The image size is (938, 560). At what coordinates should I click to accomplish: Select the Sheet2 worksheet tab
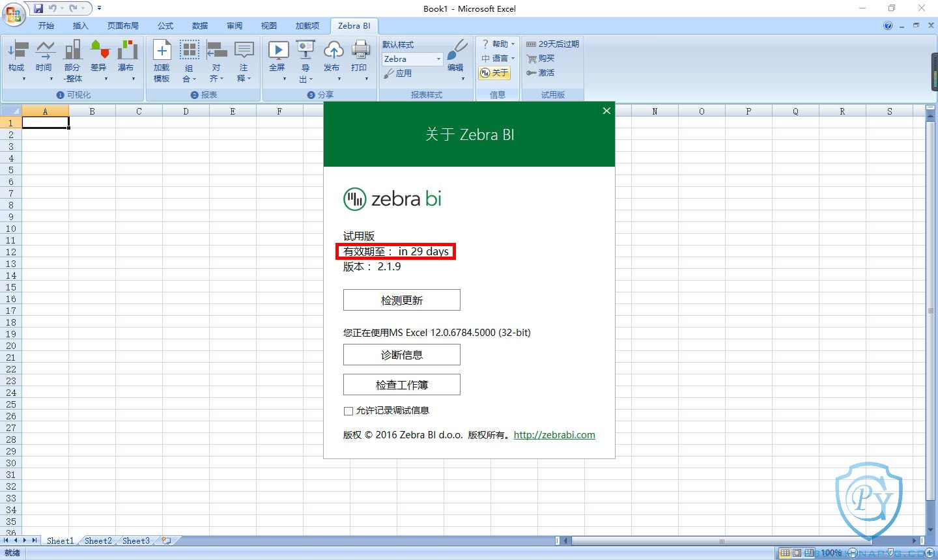click(98, 540)
